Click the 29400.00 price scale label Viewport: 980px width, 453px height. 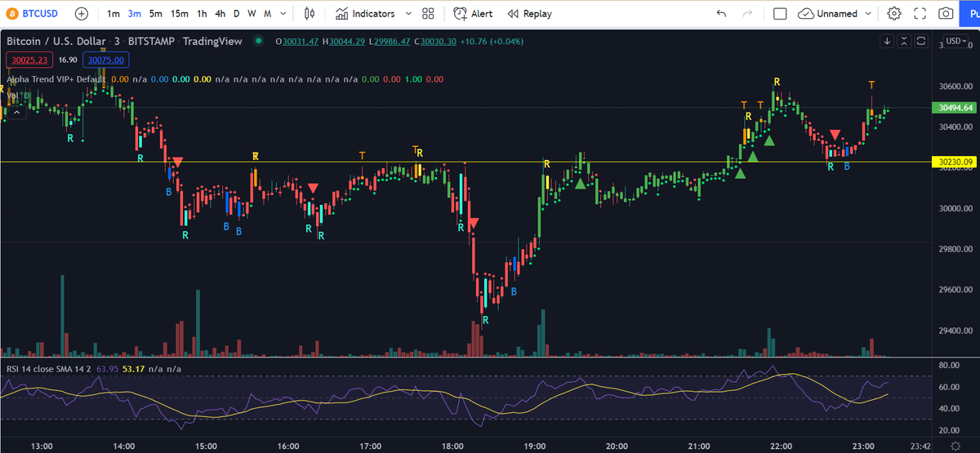(955, 331)
